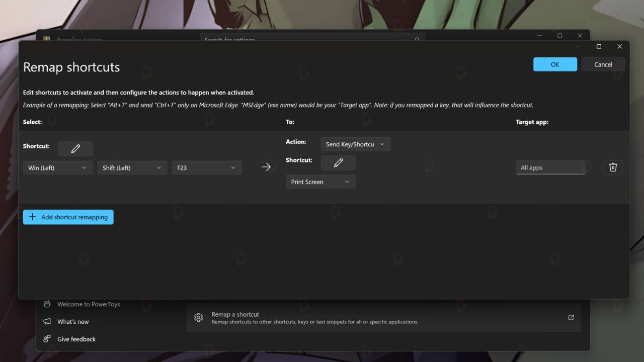Open Give feedback in the sidebar
The image size is (644, 362).
point(76,339)
